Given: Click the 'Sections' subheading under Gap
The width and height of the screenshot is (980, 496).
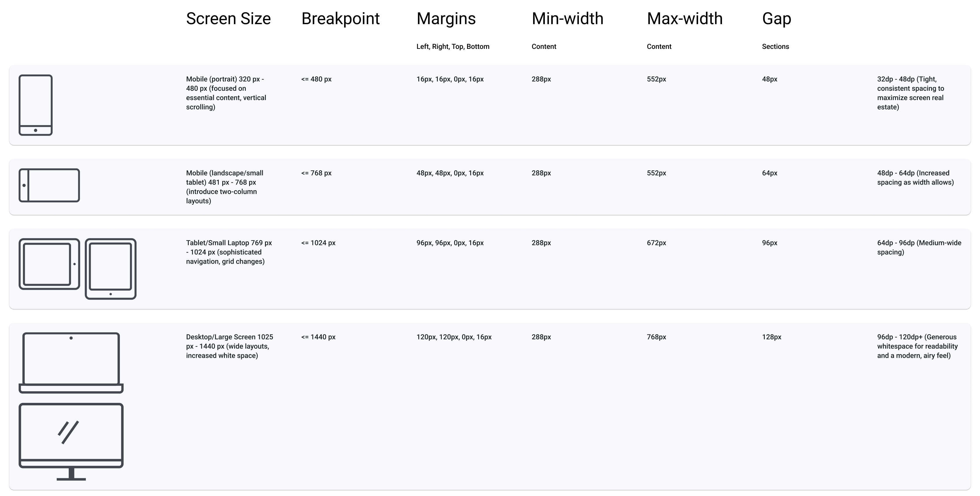Looking at the screenshot, I should (775, 47).
